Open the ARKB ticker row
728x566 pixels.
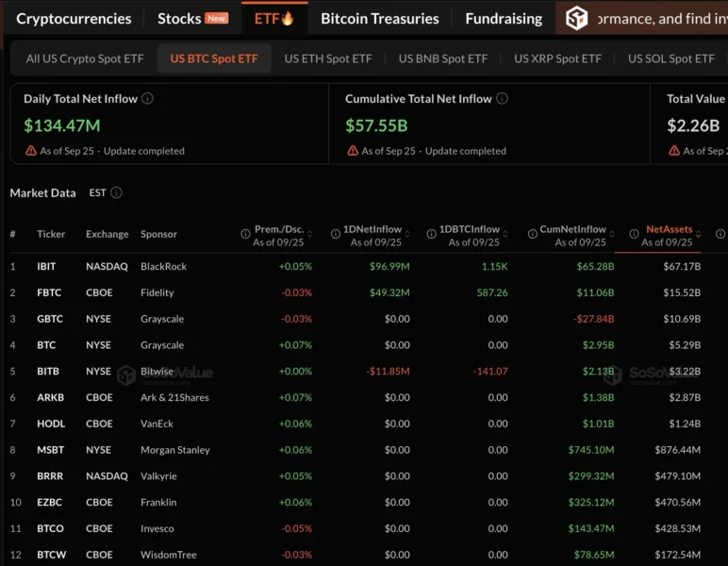pyautogui.click(x=51, y=397)
